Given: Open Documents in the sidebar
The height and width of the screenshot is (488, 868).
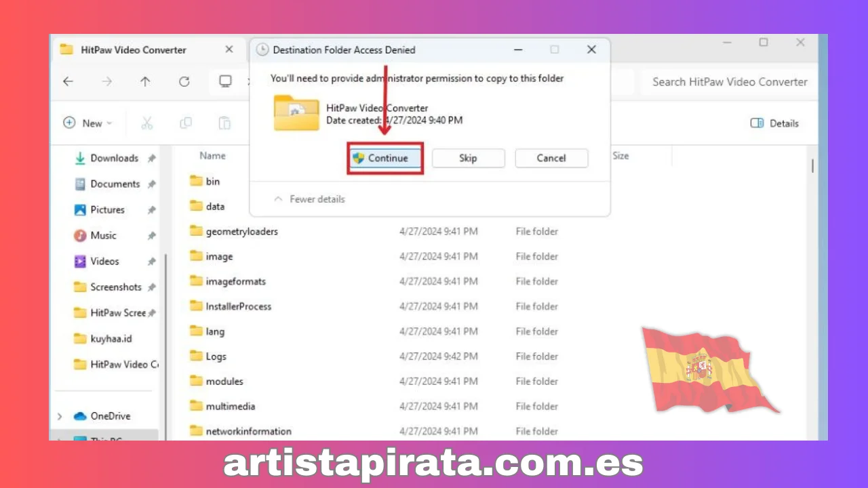Looking at the screenshot, I should (114, 184).
